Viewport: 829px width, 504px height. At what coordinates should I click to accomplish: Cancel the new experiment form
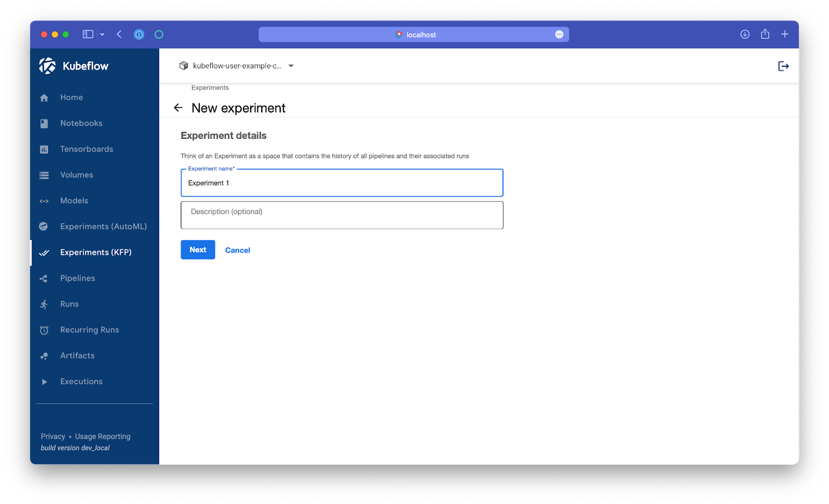pos(237,250)
